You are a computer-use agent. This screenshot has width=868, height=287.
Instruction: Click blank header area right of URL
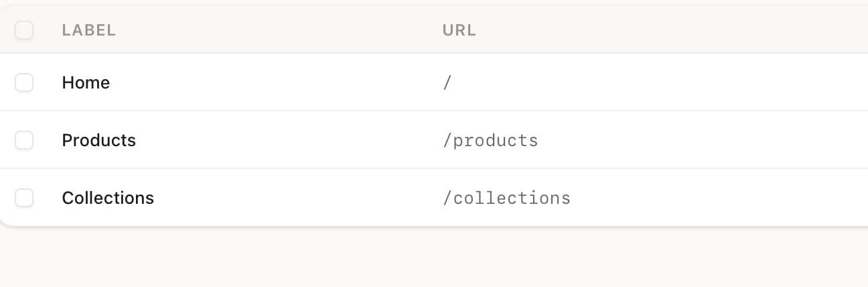(x=670, y=30)
